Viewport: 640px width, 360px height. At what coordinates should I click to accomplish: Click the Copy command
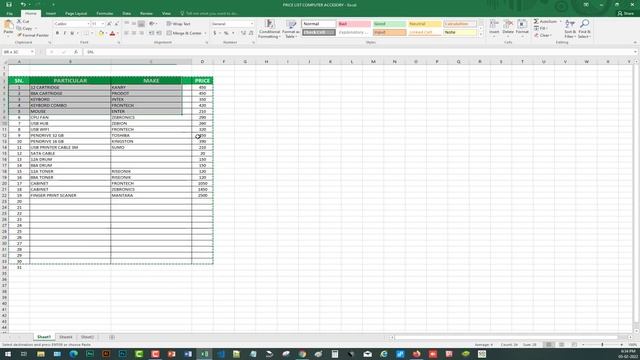[25, 28]
